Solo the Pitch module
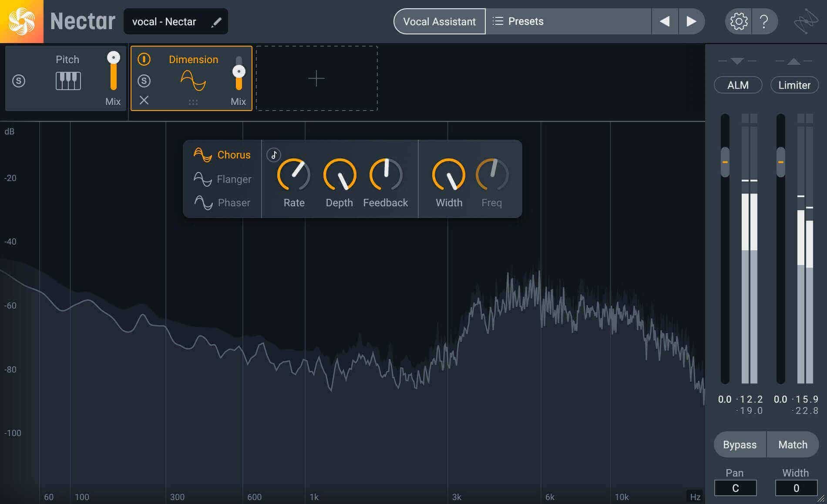The height and width of the screenshot is (504, 827). [x=19, y=81]
